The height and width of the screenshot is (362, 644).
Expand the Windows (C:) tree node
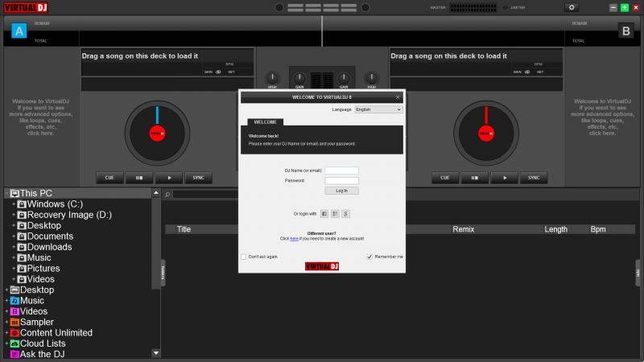click(14, 204)
